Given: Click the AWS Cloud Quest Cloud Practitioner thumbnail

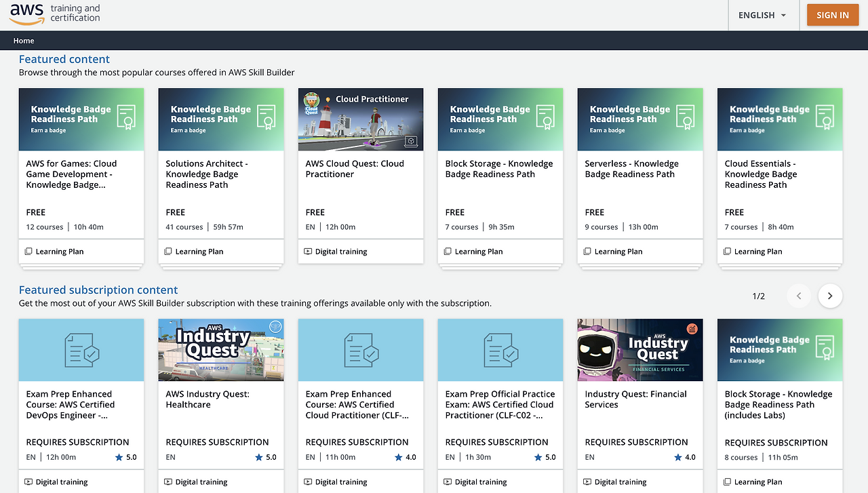Looking at the screenshot, I should [x=361, y=119].
